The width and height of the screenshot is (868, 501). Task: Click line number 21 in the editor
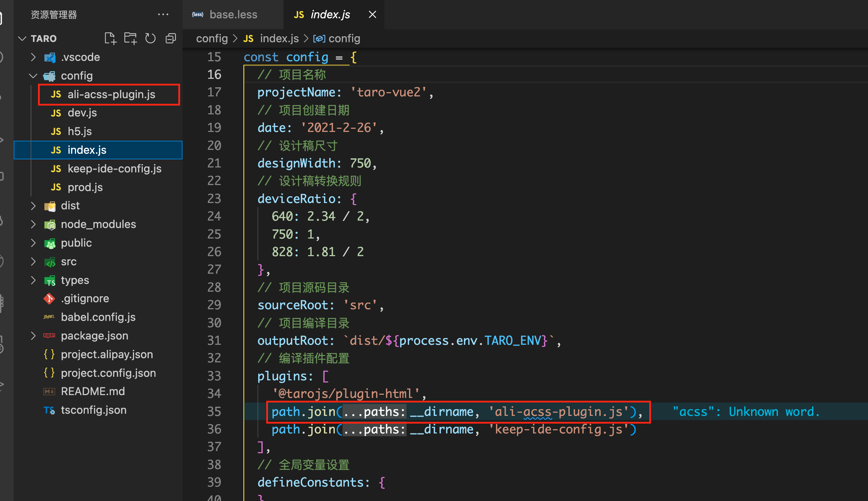(x=214, y=163)
